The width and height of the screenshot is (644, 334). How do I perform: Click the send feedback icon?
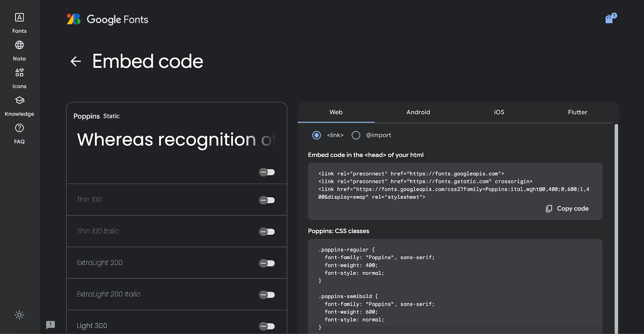tap(50, 325)
